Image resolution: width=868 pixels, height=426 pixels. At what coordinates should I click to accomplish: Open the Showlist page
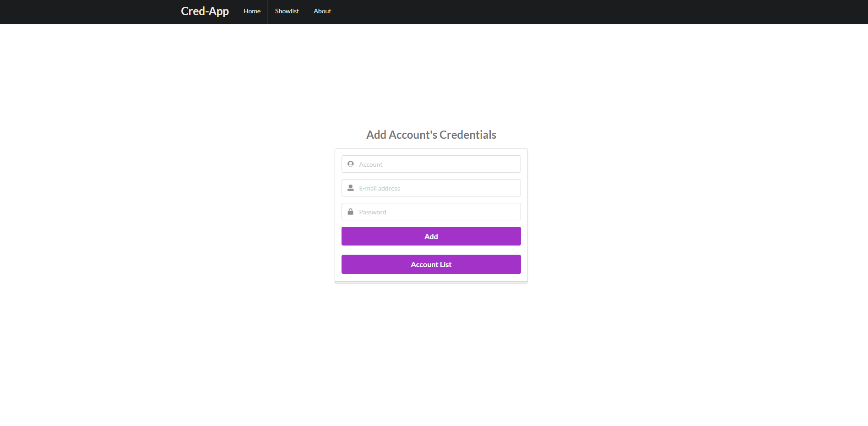tap(287, 11)
